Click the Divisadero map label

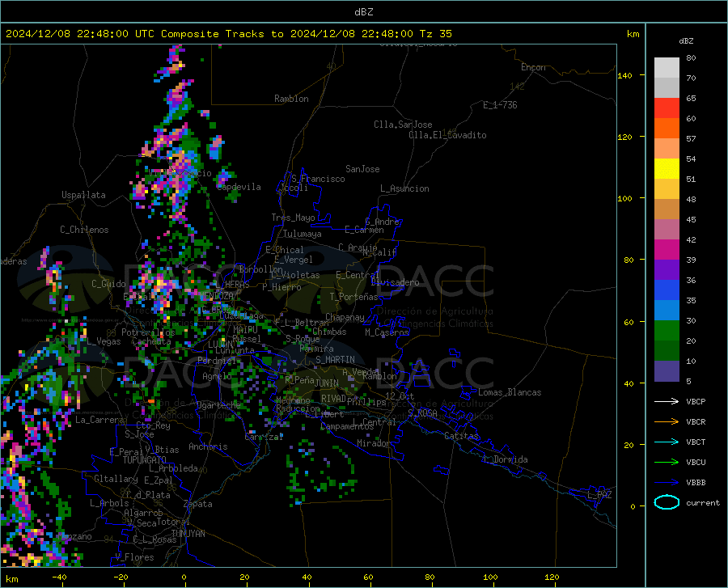(x=395, y=282)
